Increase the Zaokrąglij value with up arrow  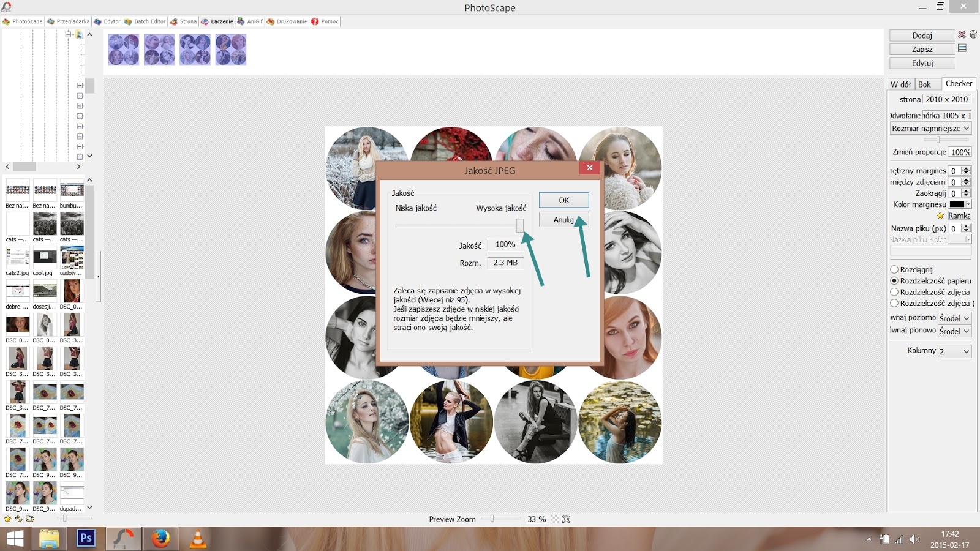tap(966, 191)
